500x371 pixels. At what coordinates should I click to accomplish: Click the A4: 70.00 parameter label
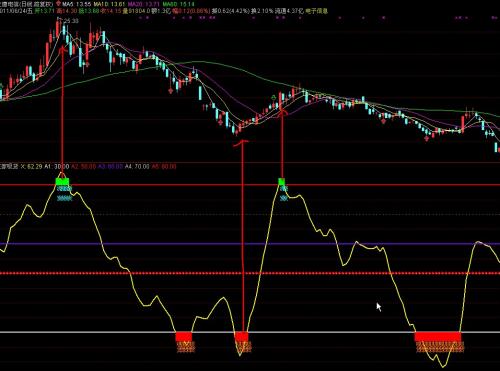point(137,166)
